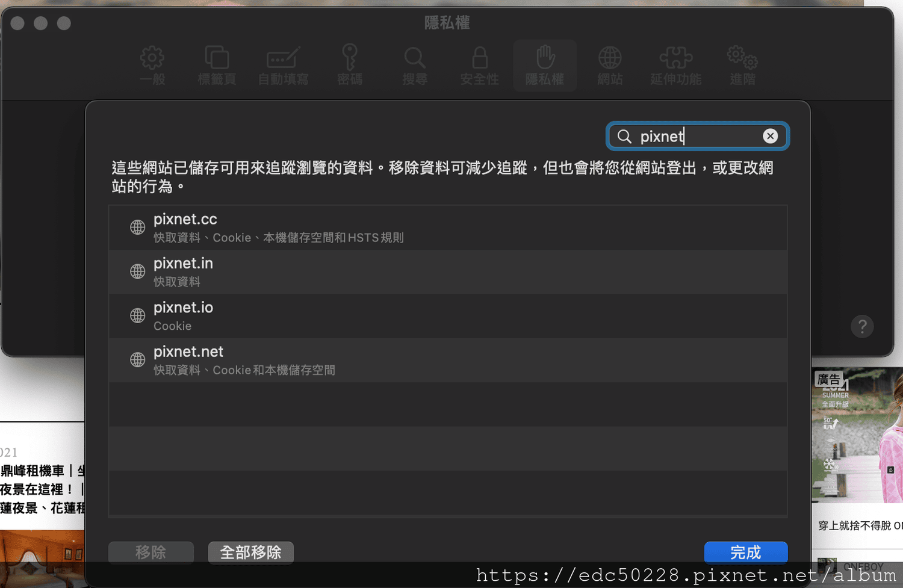Screen dimensions: 903x588
Task: Open the 一般 General preferences tab
Action: [152, 66]
